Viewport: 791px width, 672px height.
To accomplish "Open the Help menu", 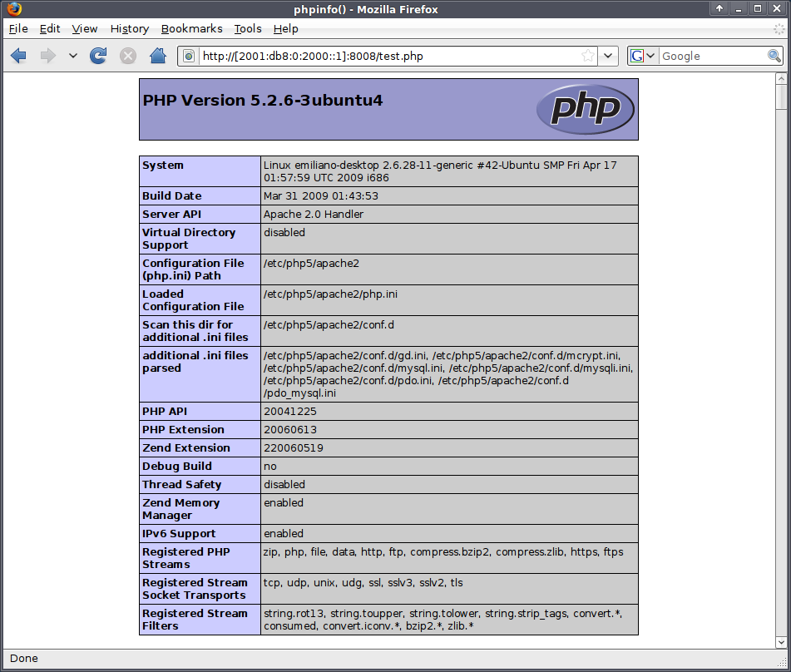I will click(285, 29).
